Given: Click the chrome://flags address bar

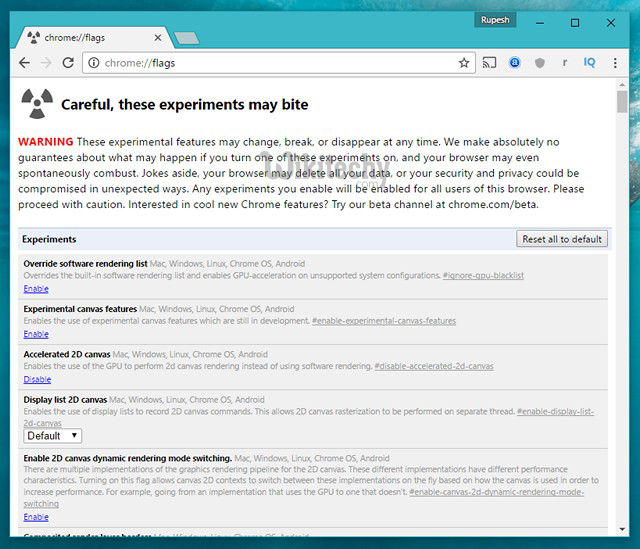Looking at the screenshot, I should 280,62.
